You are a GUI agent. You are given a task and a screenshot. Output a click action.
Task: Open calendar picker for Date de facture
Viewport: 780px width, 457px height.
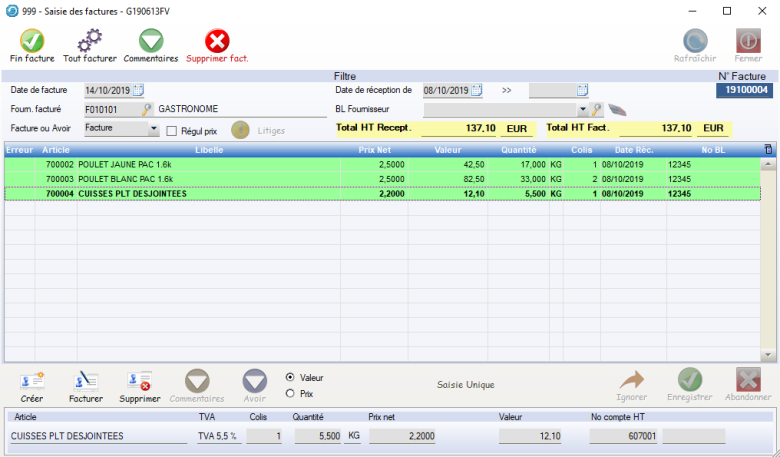pos(138,90)
